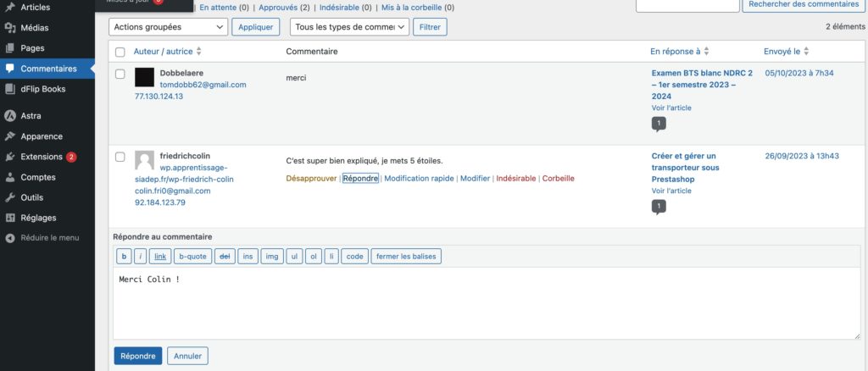Click Modification rapide on friedrichcolin's comment

click(419, 179)
